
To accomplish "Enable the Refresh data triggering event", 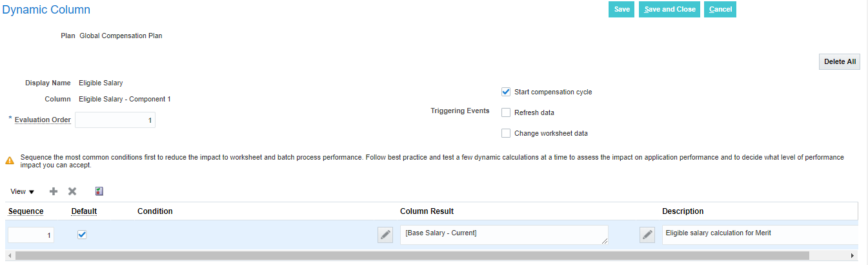I will pos(506,112).
